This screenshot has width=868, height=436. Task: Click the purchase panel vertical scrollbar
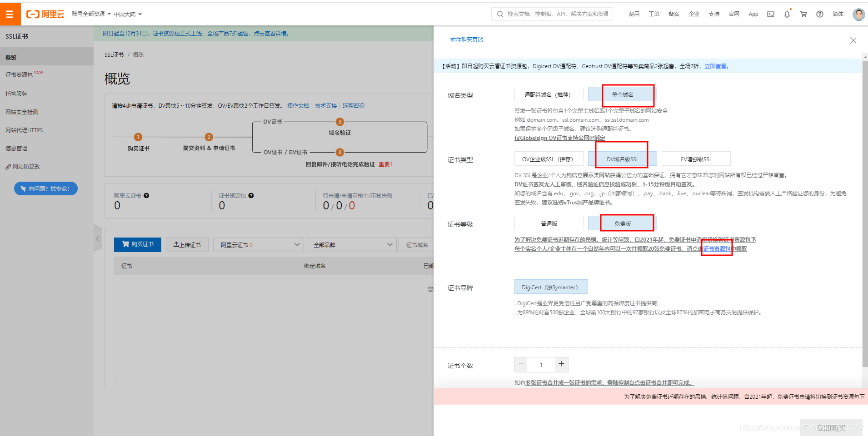pyautogui.click(x=865, y=213)
